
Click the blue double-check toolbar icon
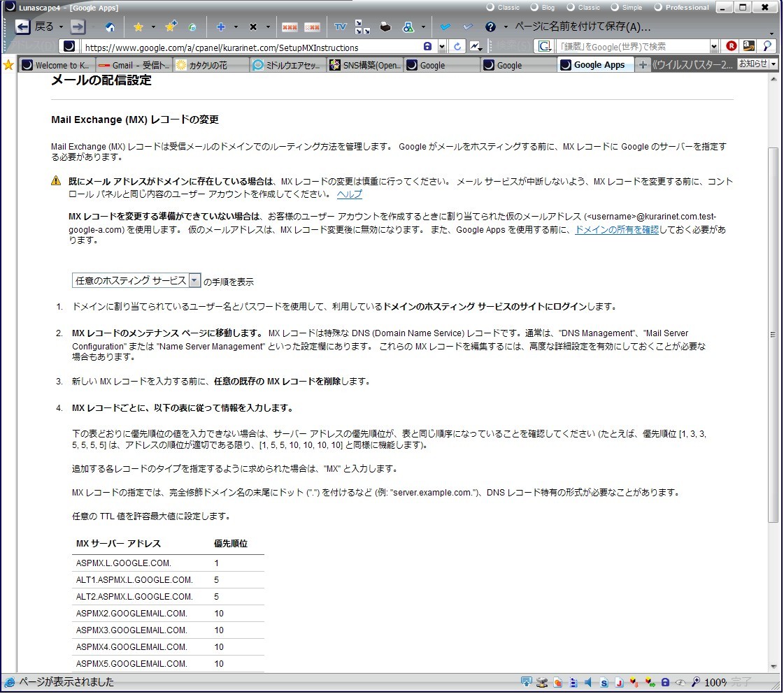pos(445,27)
